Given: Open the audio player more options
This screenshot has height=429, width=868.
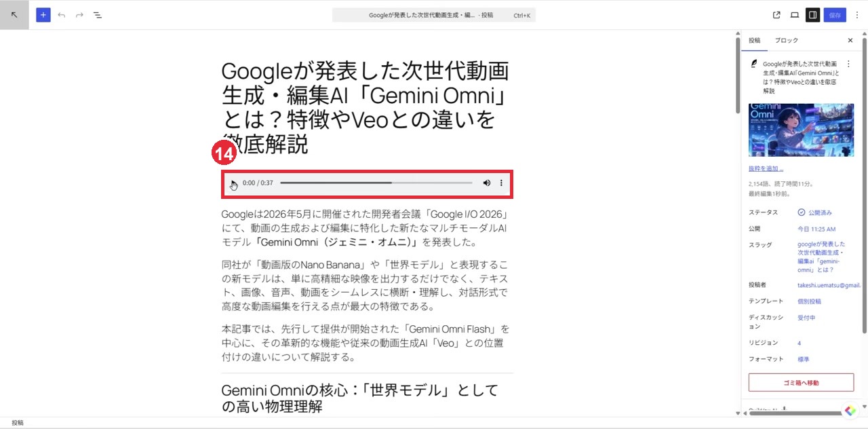Looking at the screenshot, I should click(x=502, y=183).
